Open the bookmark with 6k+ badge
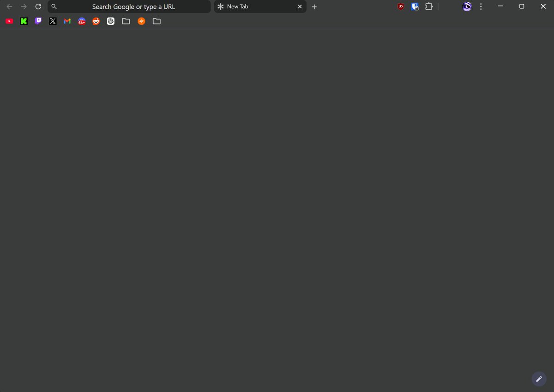Viewport: 554px width, 392px height. coord(82,21)
